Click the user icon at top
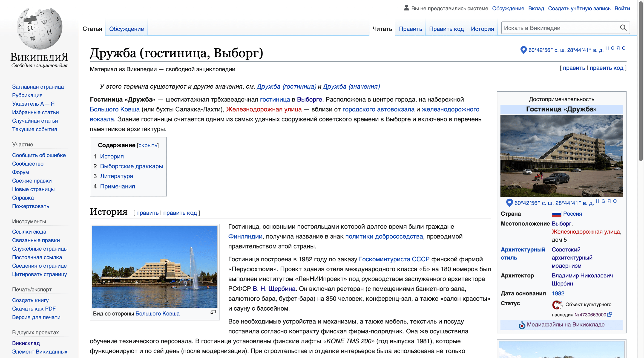This screenshot has width=644, height=358. (x=406, y=8)
